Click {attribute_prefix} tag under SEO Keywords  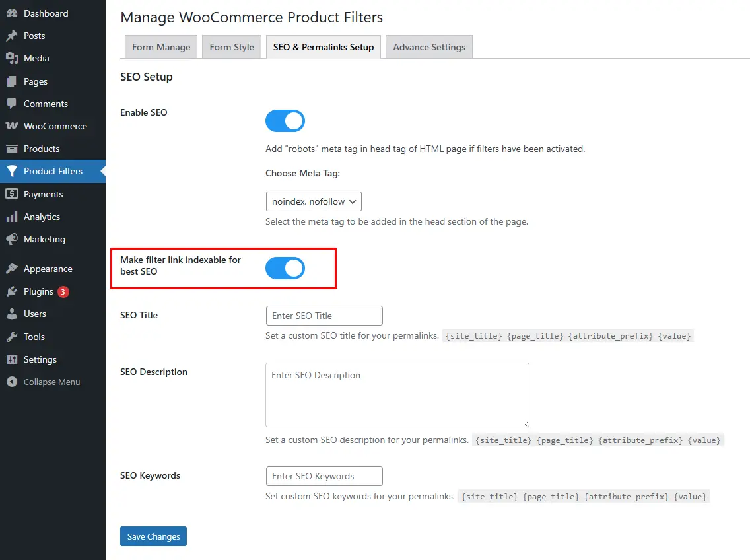coord(626,497)
